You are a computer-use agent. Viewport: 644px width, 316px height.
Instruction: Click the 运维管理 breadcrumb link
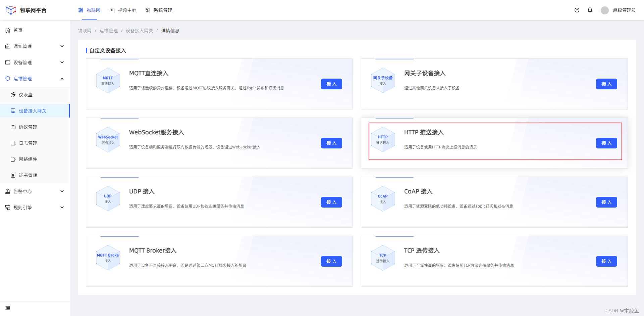108,31
